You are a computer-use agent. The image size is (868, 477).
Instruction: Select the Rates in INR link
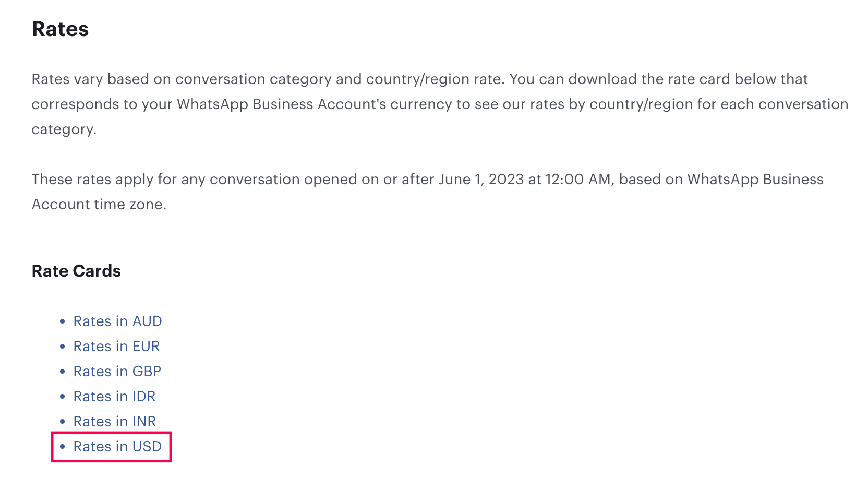pos(115,421)
